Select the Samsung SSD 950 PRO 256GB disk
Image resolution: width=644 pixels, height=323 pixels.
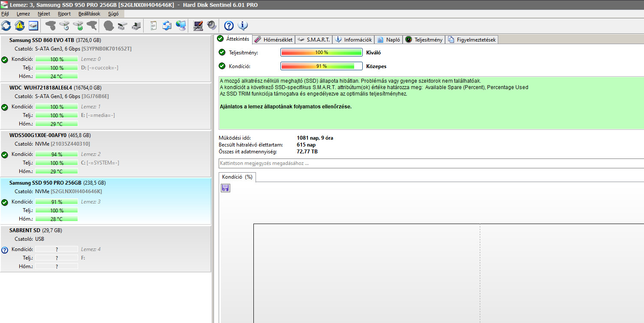click(105, 201)
